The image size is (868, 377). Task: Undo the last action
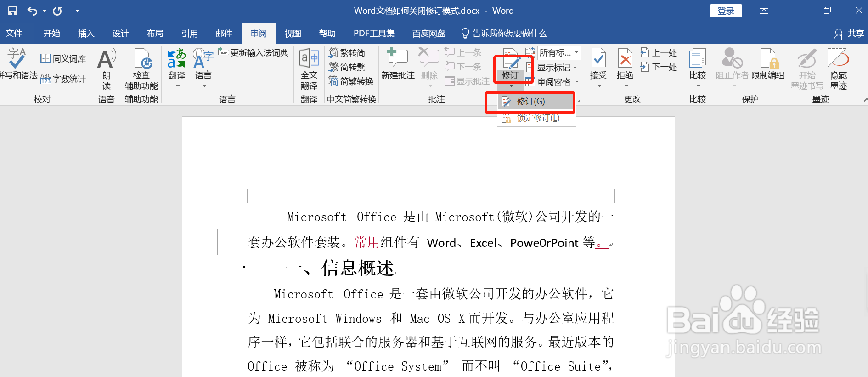click(32, 11)
